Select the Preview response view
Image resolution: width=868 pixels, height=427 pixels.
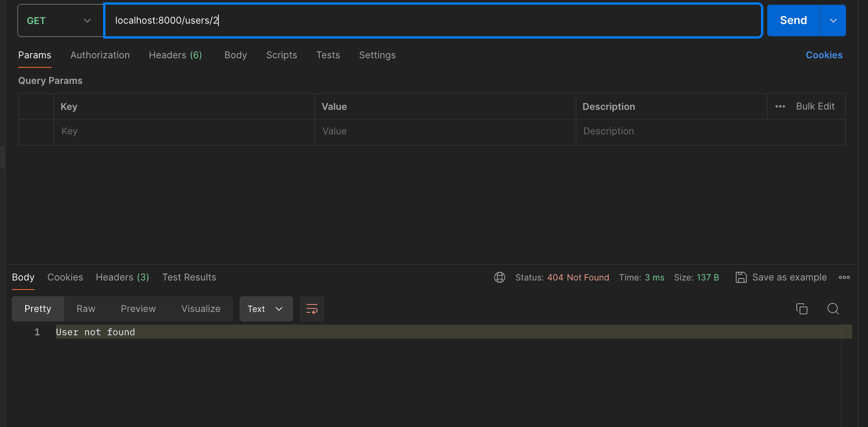click(138, 309)
